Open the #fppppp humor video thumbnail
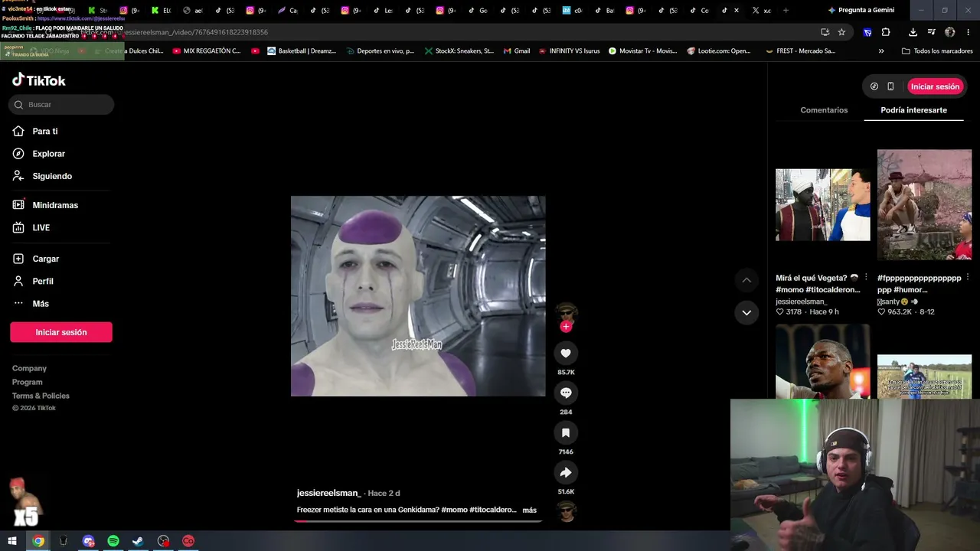 point(924,204)
